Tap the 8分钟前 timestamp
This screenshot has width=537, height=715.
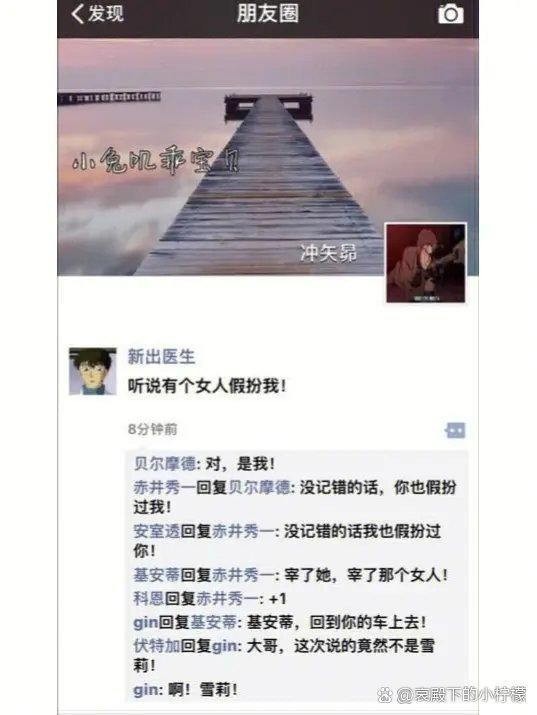(152, 429)
